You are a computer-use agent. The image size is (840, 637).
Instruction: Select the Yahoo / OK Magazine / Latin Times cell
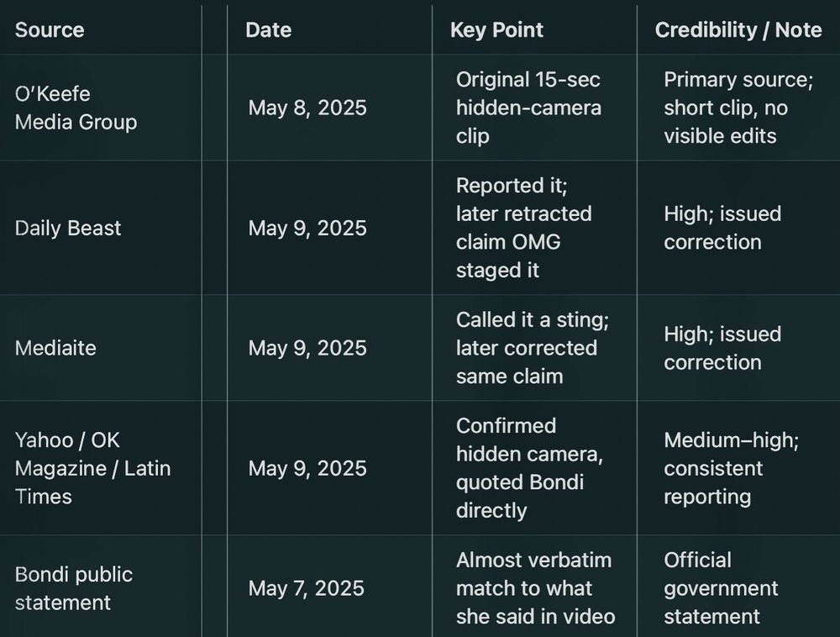[x=92, y=468]
